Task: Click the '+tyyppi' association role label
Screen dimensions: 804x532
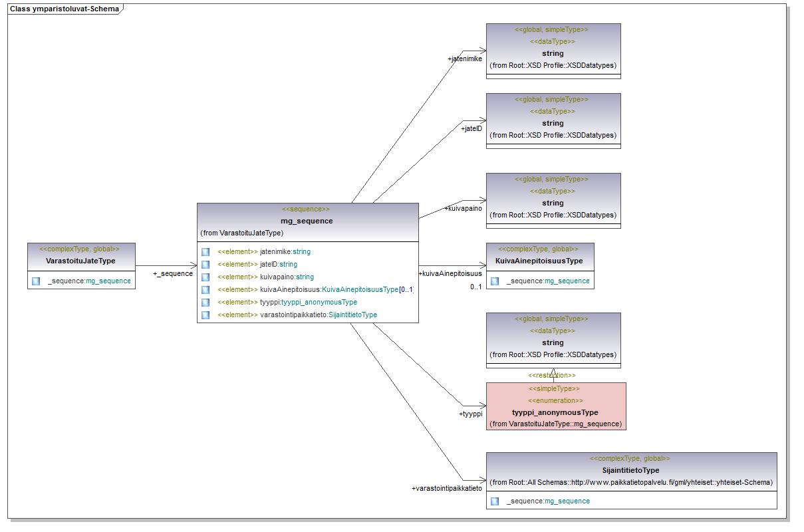Action: point(470,414)
